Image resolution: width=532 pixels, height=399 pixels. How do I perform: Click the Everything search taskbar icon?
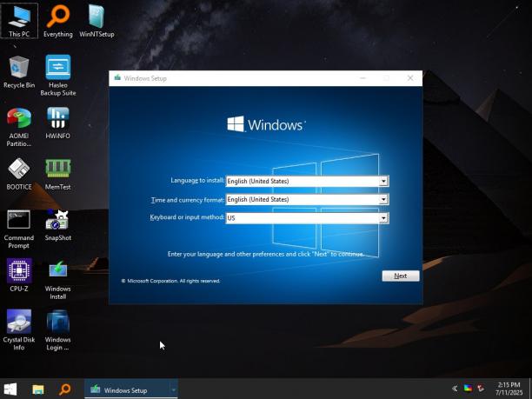pyautogui.click(x=64, y=389)
